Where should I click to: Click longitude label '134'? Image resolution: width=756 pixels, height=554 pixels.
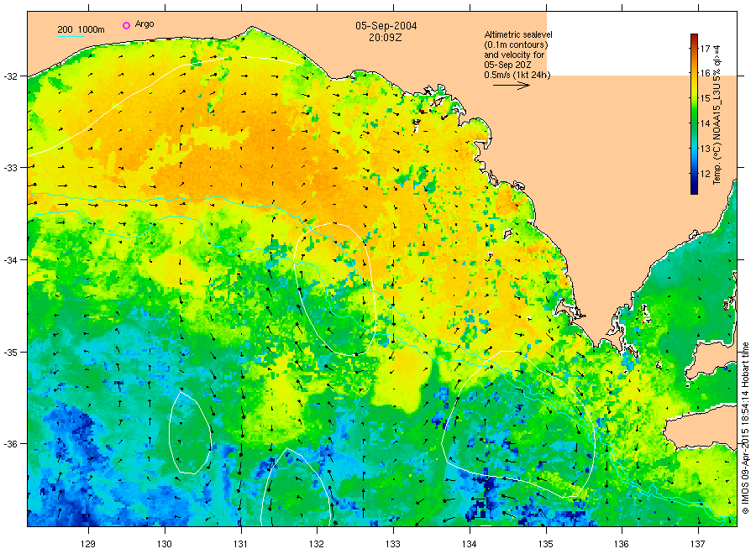pos(469,545)
